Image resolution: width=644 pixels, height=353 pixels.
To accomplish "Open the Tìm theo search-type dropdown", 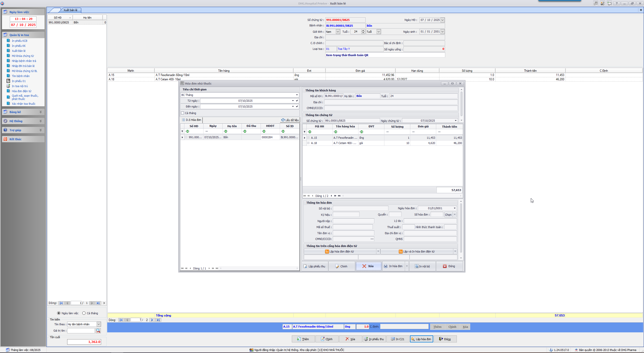I will pos(99,324).
